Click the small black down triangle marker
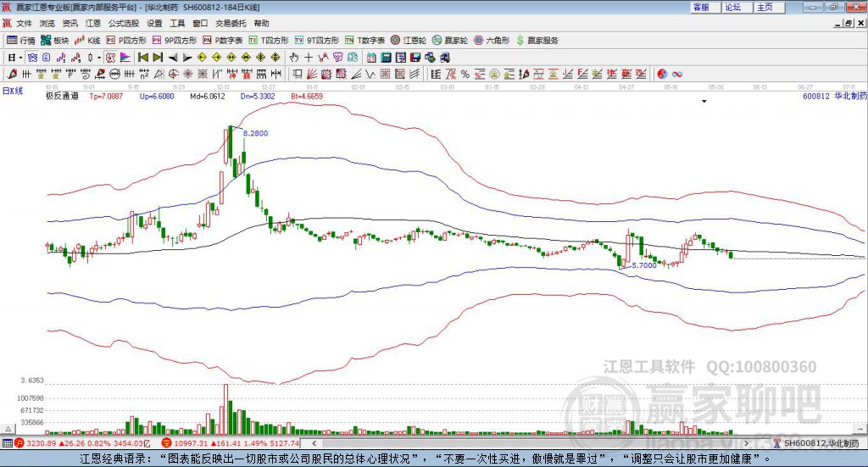Viewport: 868px width, 467px height. [704, 102]
